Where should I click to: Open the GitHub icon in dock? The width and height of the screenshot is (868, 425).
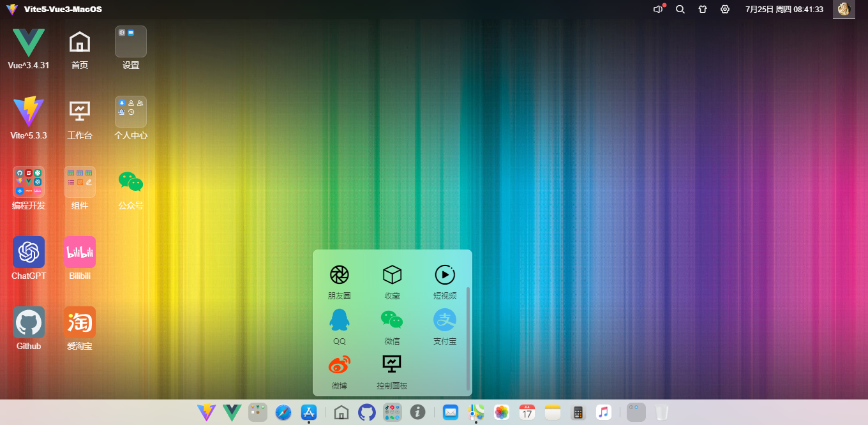point(367,412)
